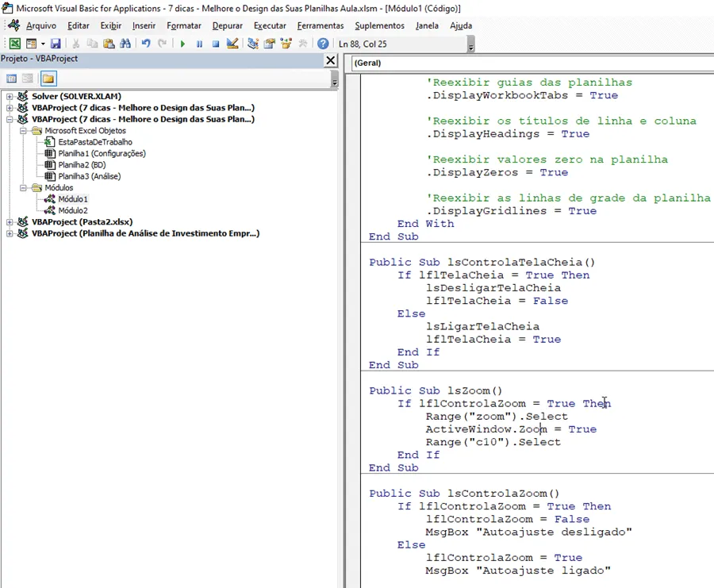Undo the last edit
The height and width of the screenshot is (588, 714).
(146, 44)
